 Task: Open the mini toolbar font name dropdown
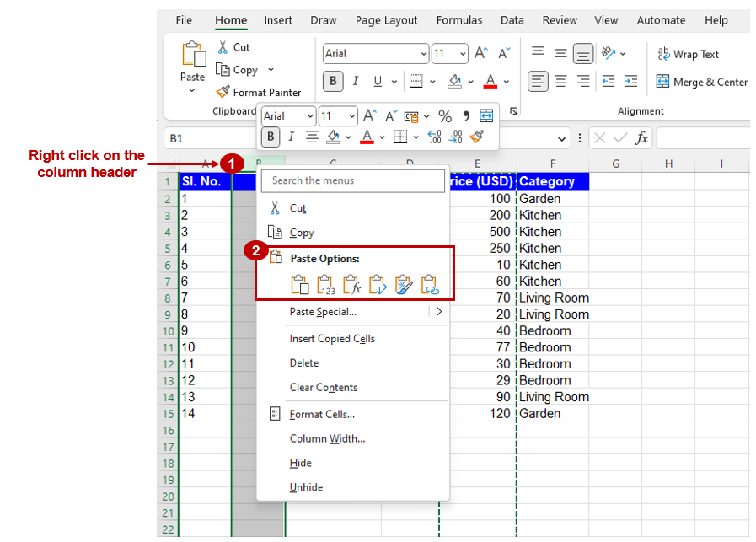[310, 116]
